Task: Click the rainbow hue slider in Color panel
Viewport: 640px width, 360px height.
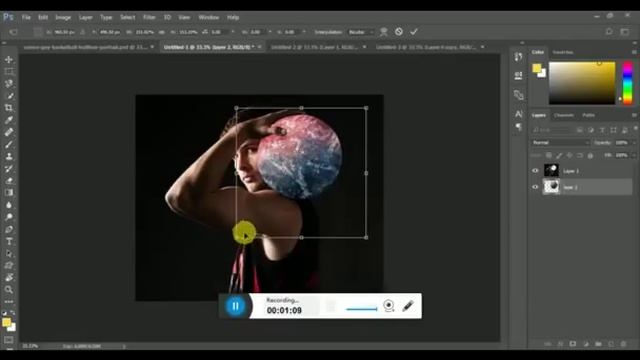Action: 627,83
